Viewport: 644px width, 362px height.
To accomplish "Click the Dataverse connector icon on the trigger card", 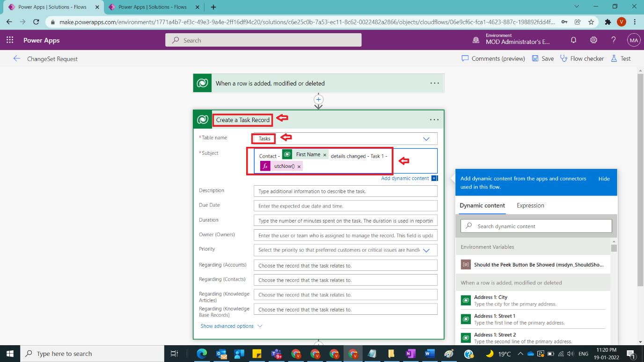I will point(202,83).
